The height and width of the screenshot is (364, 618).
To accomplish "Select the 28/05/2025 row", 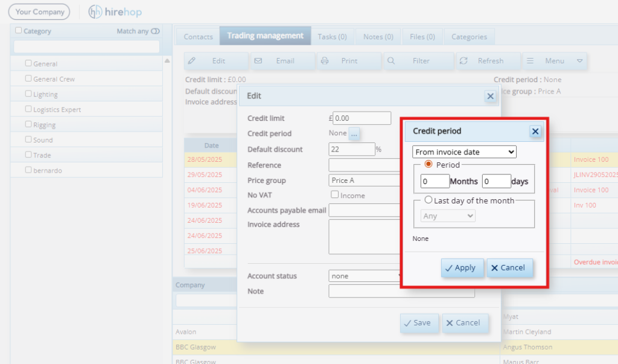I will 211,159.
